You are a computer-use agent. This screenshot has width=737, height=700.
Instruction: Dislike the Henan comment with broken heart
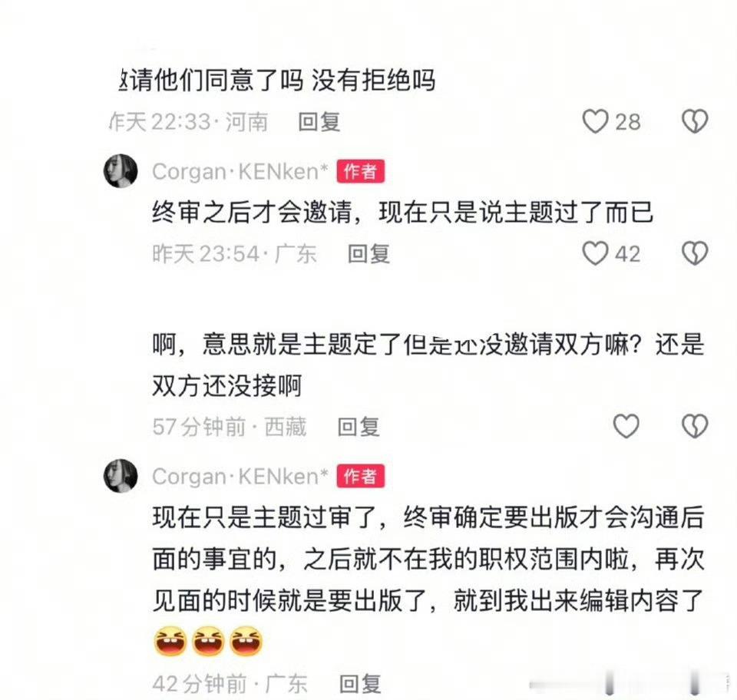695,122
